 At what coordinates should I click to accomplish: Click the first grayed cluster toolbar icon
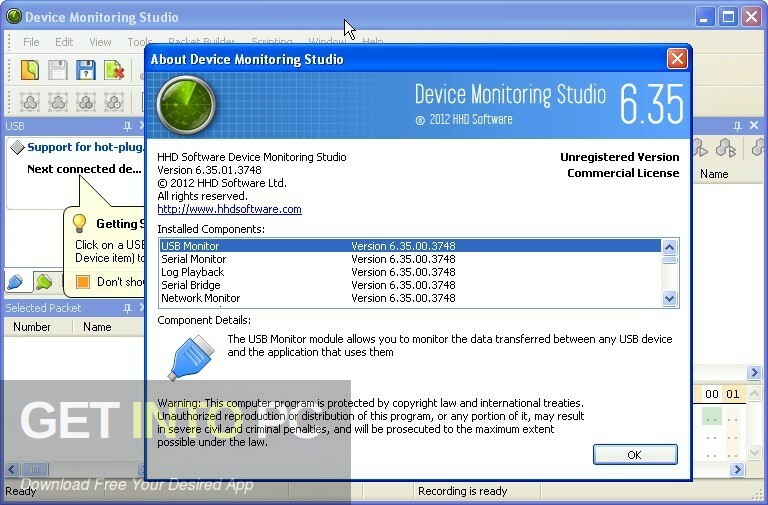pos(30,102)
